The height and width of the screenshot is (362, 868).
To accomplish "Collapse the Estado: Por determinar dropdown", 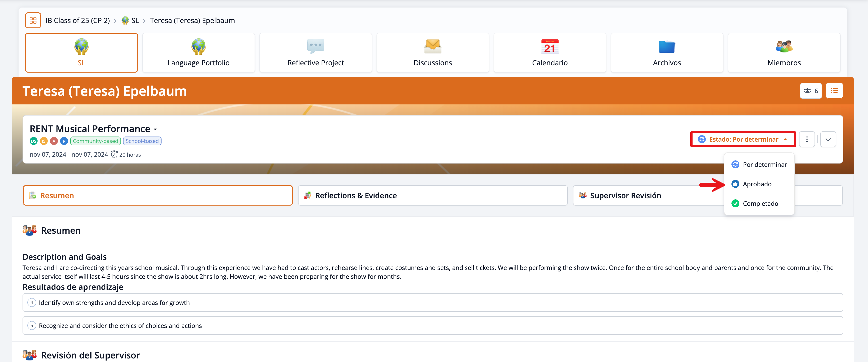I will [x=743, y=139].
